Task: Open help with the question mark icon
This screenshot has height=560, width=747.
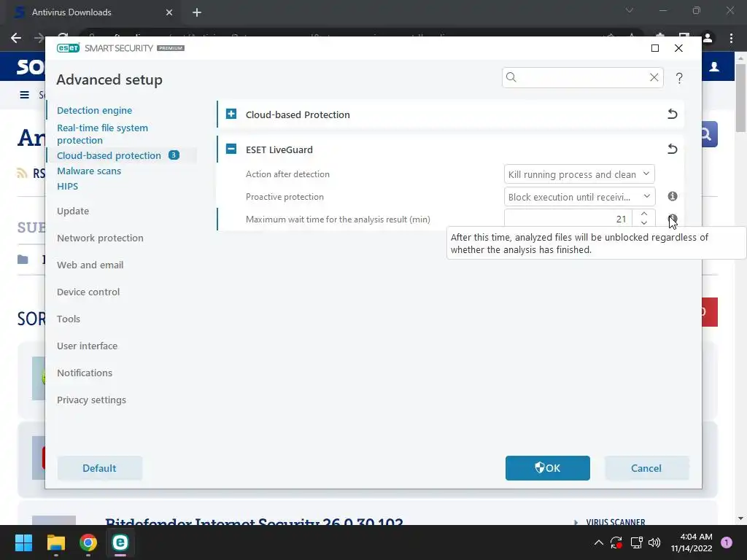Action: click(x=679, y=77)
